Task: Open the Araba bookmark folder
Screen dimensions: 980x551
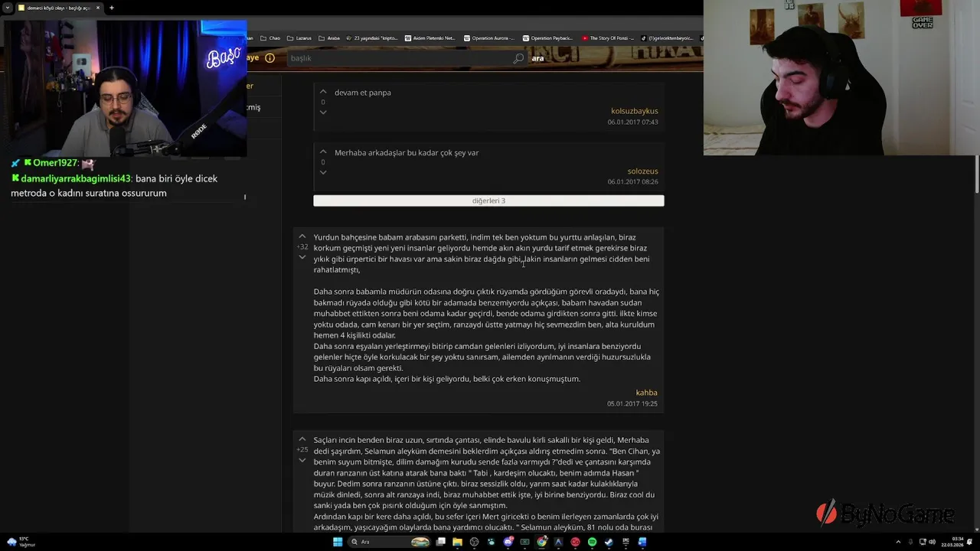Action: (329, 38)
